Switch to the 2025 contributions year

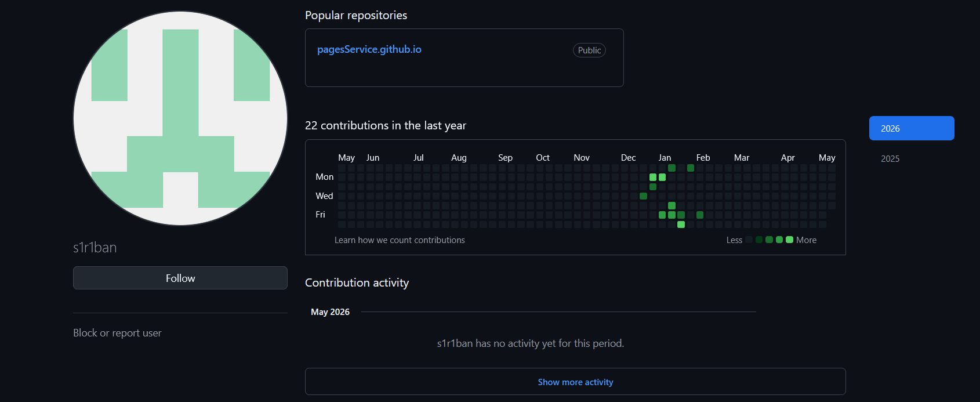[x=890, y=158]
